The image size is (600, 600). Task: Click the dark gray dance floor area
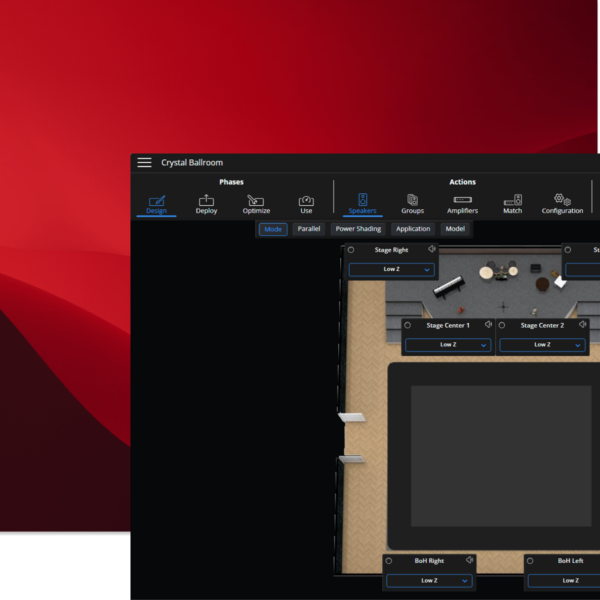coord(501,456)
